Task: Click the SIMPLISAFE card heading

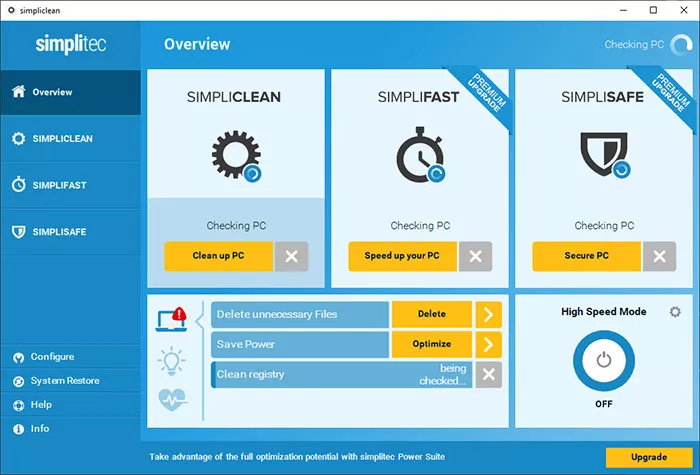Action: point(602,97)
